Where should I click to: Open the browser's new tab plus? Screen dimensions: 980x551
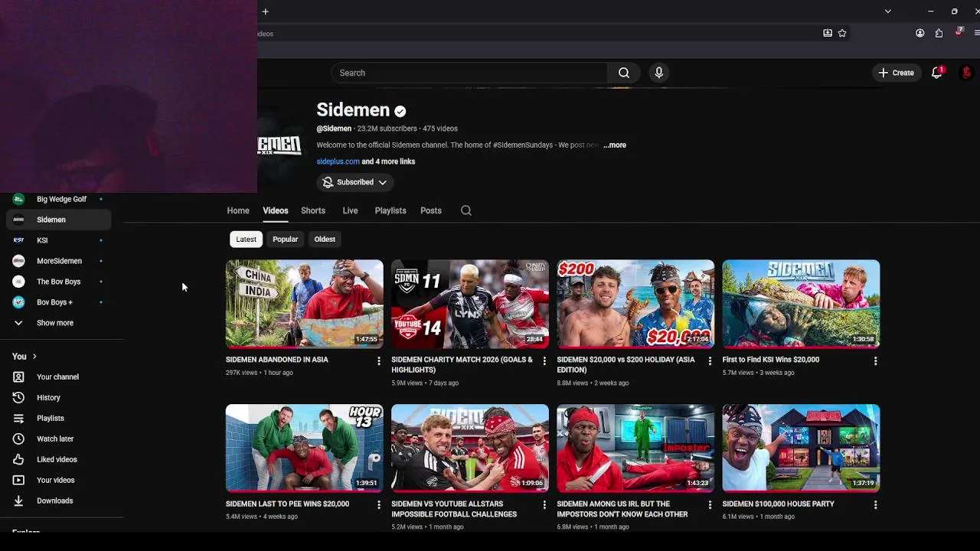pos(265,11)
